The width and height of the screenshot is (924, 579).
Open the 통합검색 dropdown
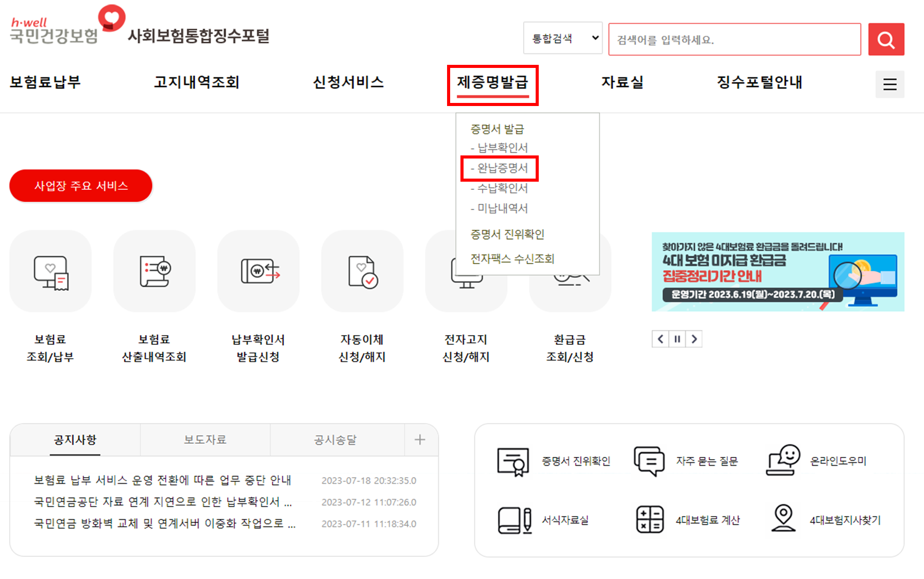563,38
